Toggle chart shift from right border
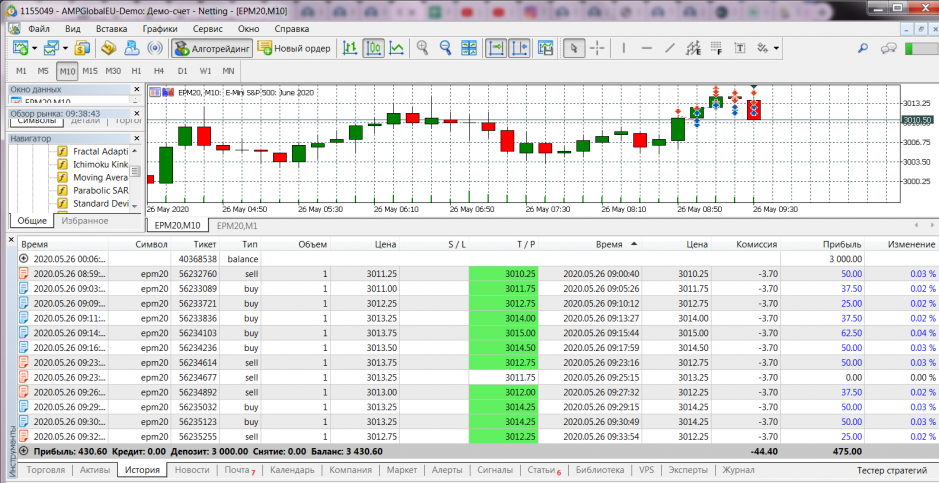Screen dimensions: 939x483 519,48
